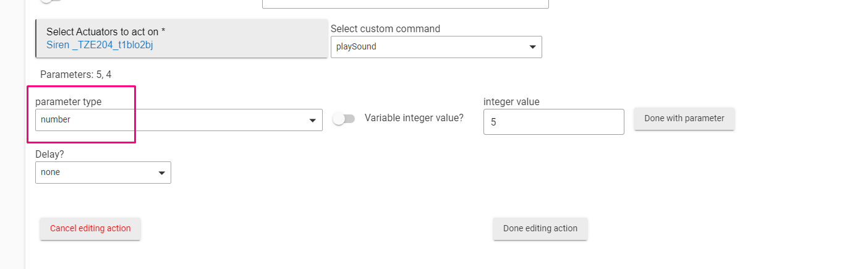This screenshot has width=868, height=269.
Task: Open the parameter type dropdown showing number
Action: [179, 120]
